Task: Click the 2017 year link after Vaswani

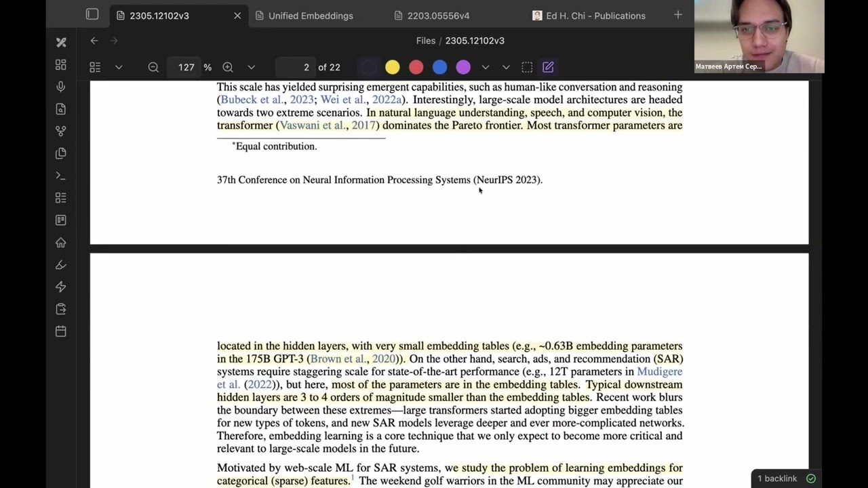Action: (x=363, y=125)
